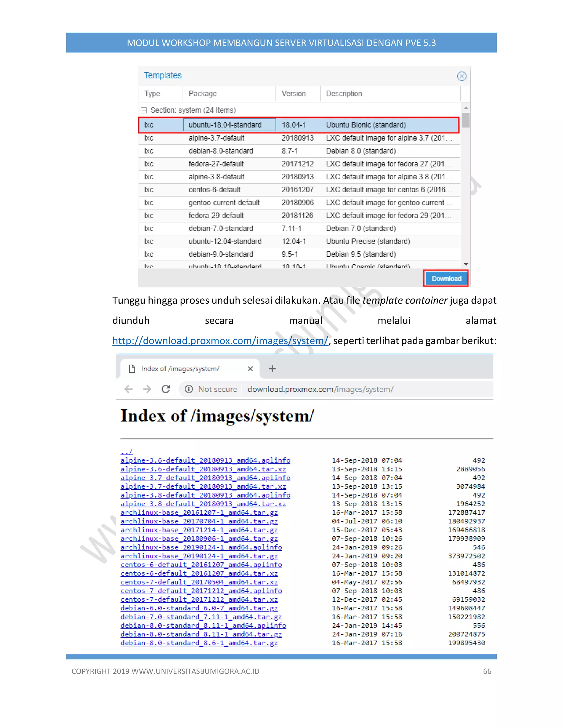Open debian-8.0-standard_8.6-1_amd64.tar.gz link

[x=199, y=643]
